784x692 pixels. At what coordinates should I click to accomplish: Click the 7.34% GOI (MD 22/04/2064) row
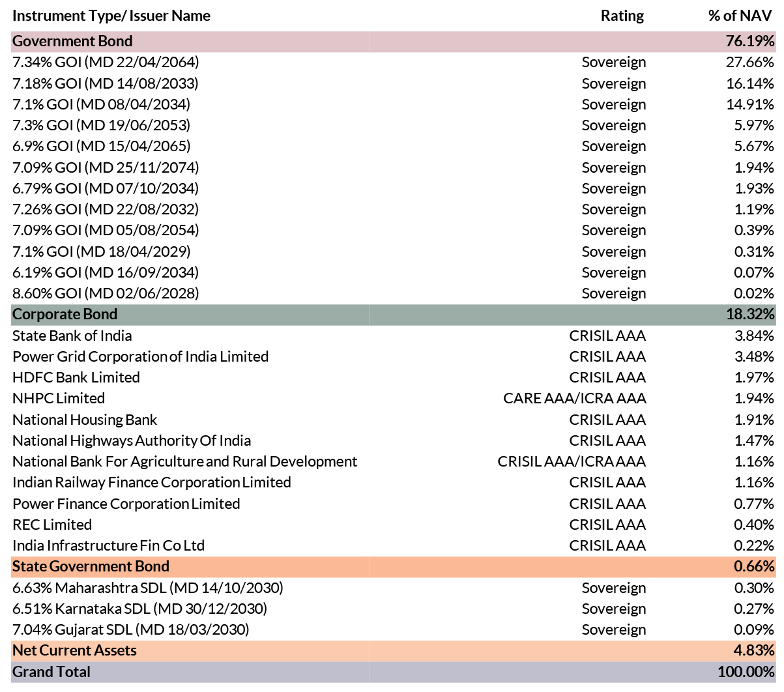[x=393, y=63]
